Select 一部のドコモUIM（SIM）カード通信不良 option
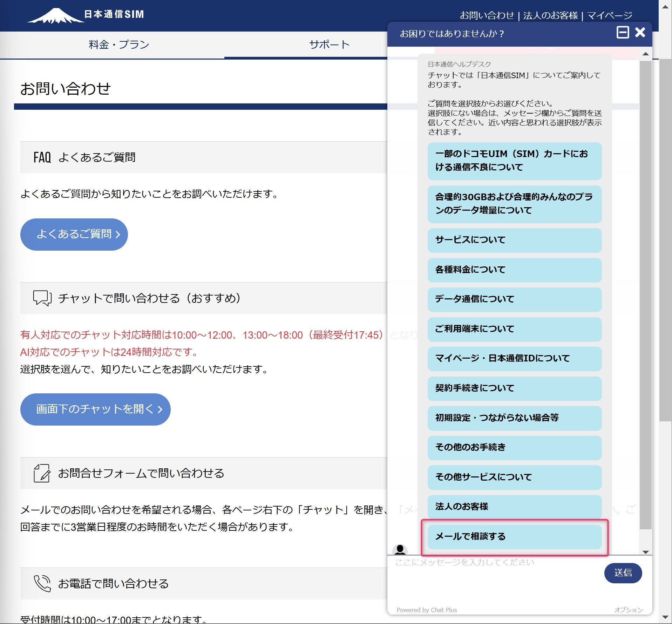 click(x=515, y=161)
